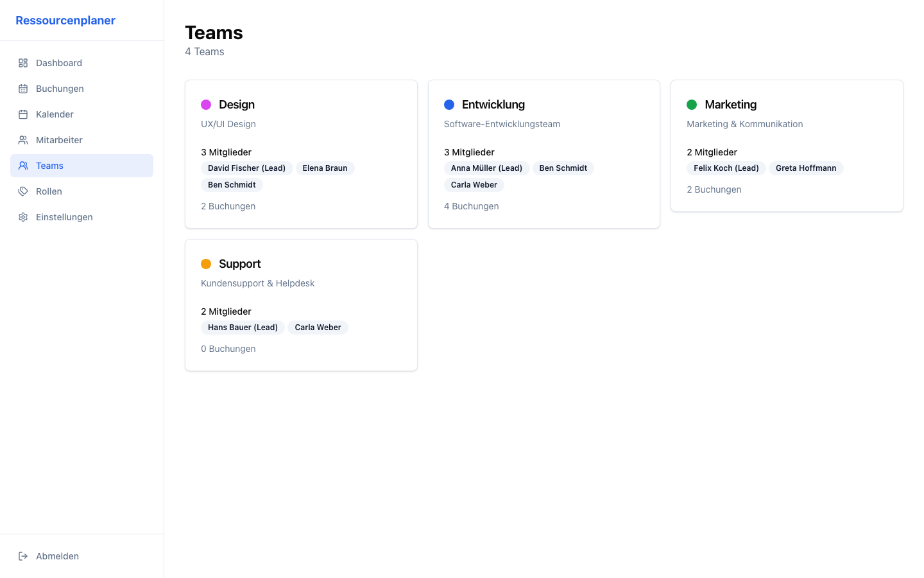Viewport: 924px width, 578px height.
Task: Click the Rollen tag icon
Action: tap(23, 191)
